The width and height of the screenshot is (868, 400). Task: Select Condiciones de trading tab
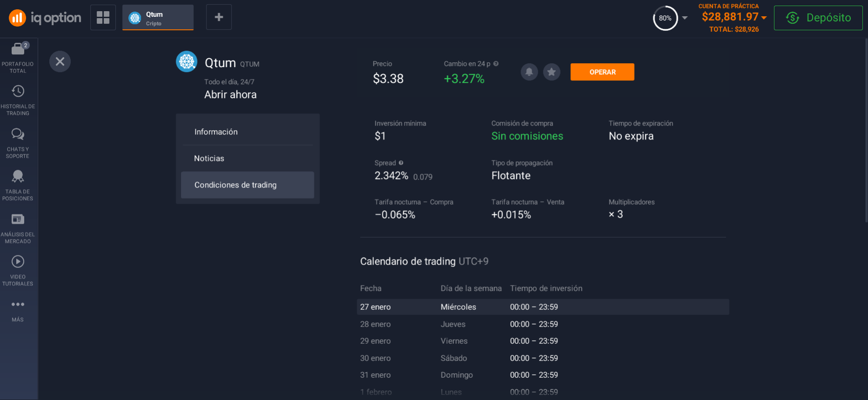(x=247, y=185)
